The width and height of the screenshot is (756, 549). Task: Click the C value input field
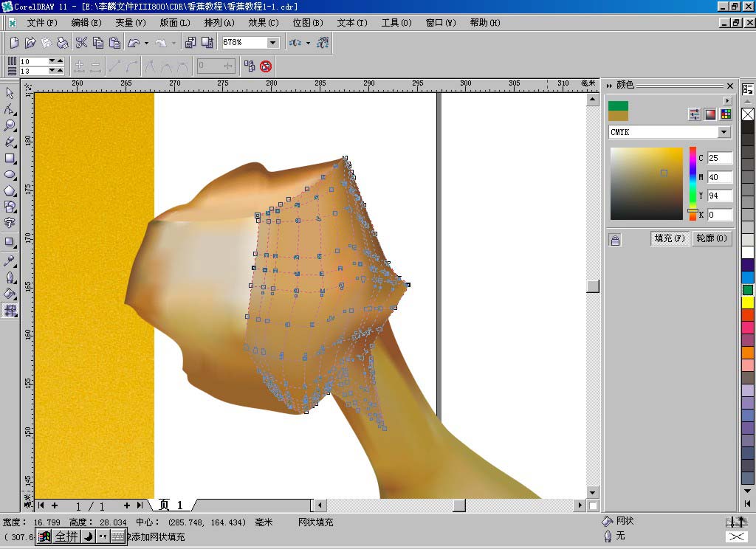click(719, 158)
